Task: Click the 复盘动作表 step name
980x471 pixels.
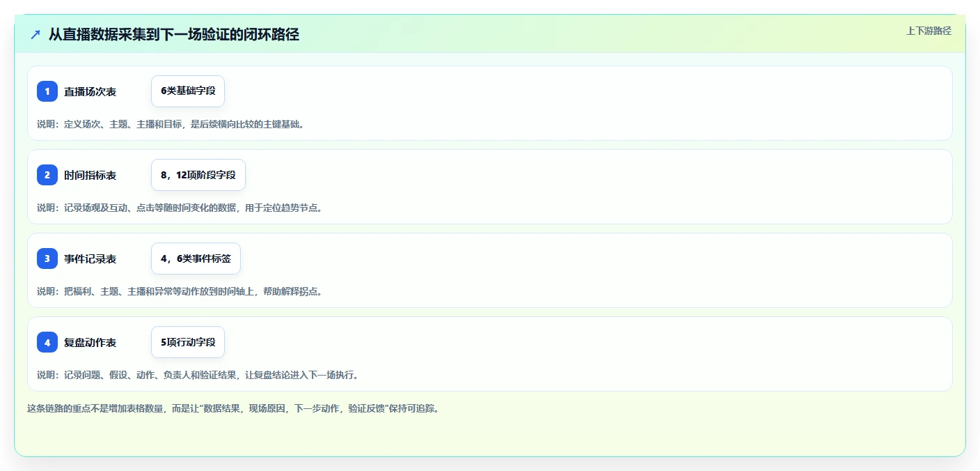Action: tap(90, 342)
